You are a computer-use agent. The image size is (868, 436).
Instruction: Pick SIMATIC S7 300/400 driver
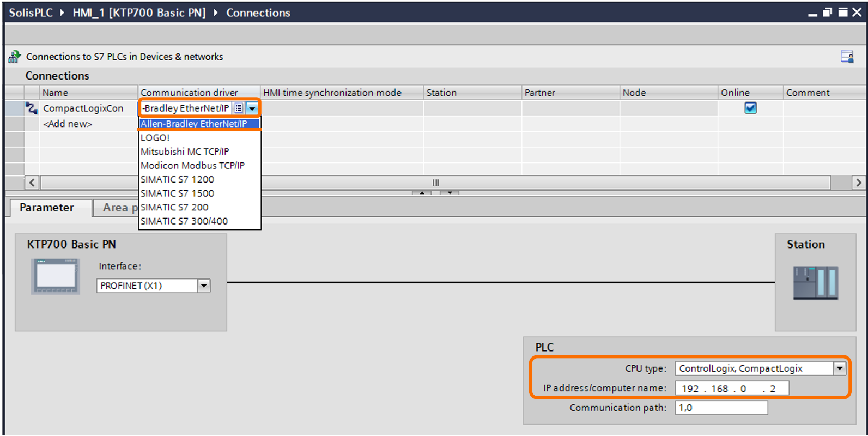point(199,221)
